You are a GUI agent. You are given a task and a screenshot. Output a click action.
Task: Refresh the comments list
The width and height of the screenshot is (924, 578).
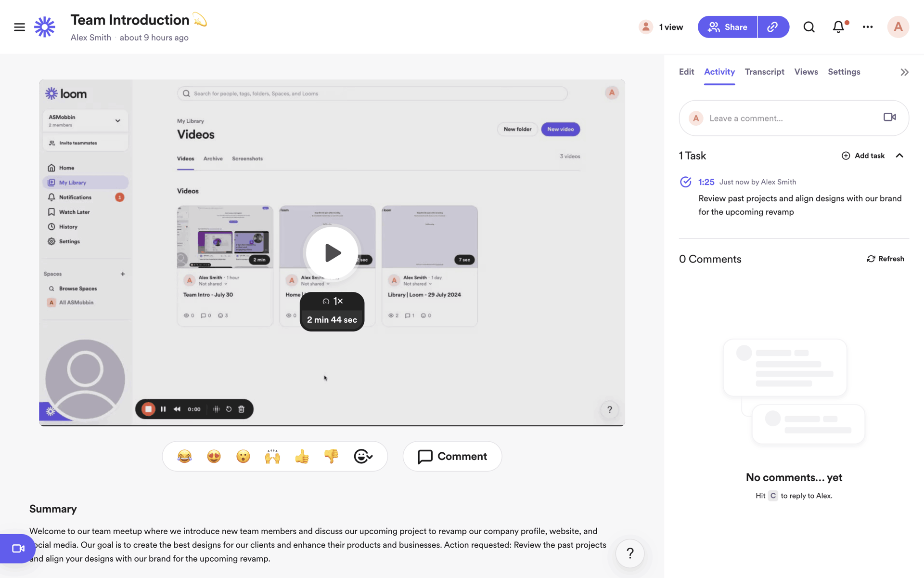[885, 259]
